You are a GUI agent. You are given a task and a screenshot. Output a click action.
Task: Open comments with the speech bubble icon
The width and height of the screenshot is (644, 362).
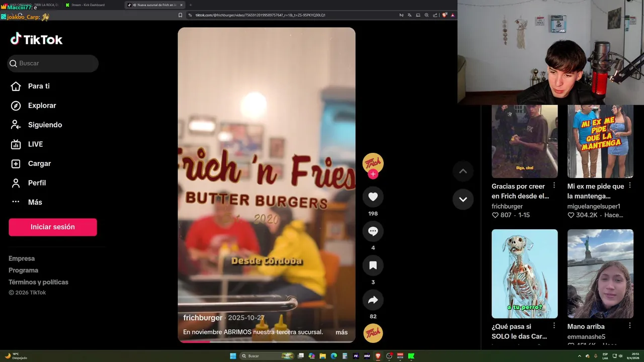[373, 231]
